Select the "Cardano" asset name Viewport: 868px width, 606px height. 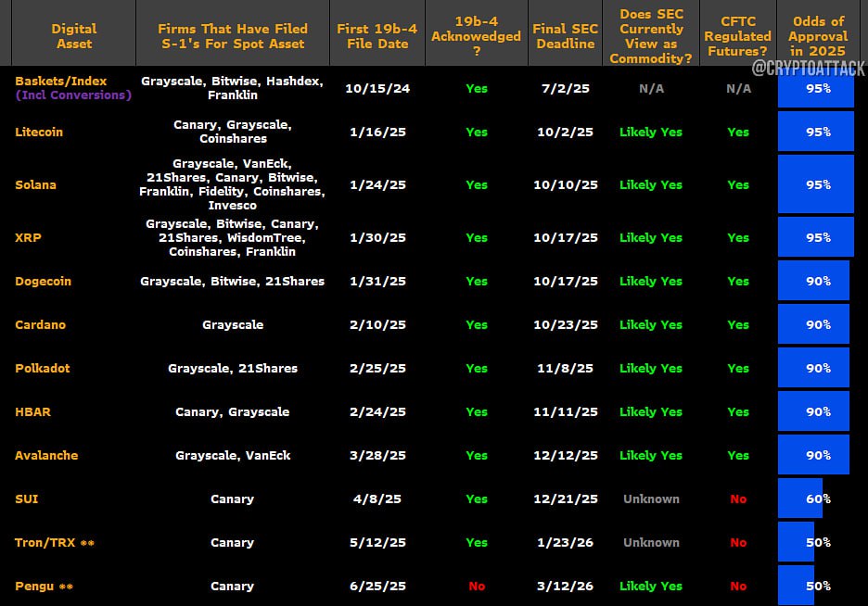click(41, 324)
